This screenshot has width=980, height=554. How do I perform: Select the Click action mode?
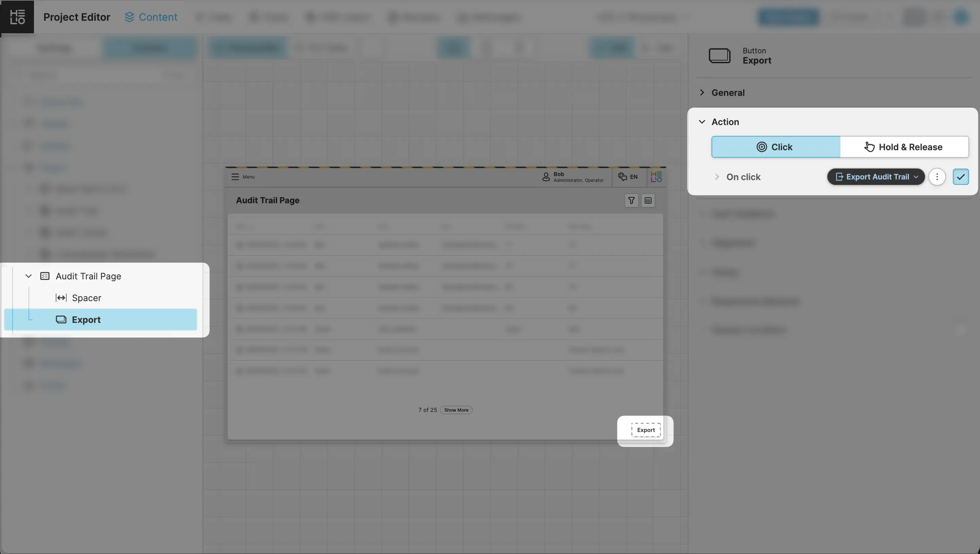tap(776, 147)
